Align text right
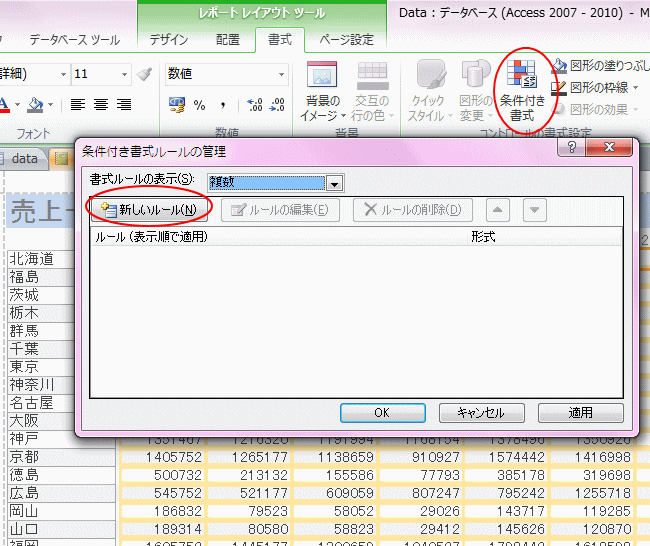The width and height of the screenshot is (650, 546). tap(124, 104)
